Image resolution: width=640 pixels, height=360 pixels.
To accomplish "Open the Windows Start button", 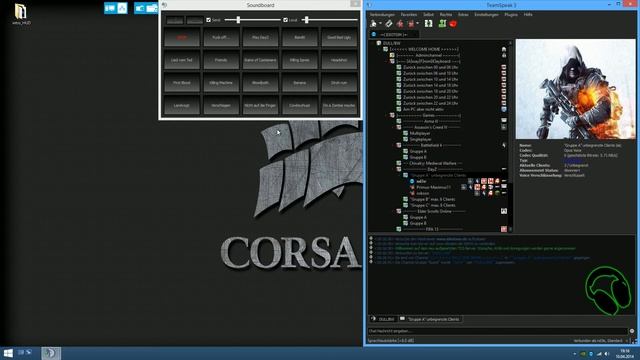I will click(8, 353).
